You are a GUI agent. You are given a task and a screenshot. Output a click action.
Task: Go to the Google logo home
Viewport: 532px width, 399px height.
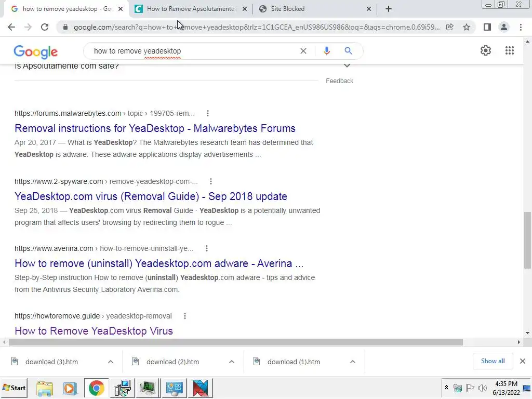(36, 51)
